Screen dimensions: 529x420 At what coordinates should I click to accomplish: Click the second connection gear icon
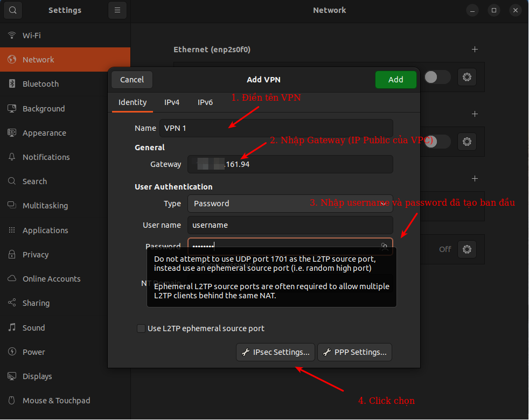pyautogui.click(x=467, y=142)
